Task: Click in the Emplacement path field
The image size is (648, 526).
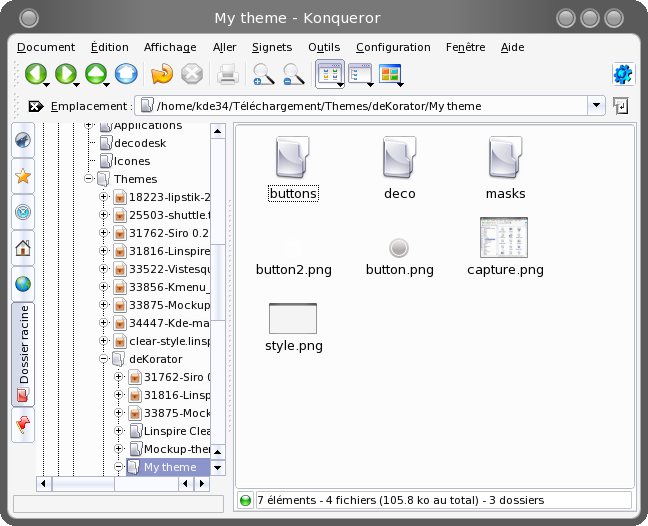Action: tap(361, 106)
